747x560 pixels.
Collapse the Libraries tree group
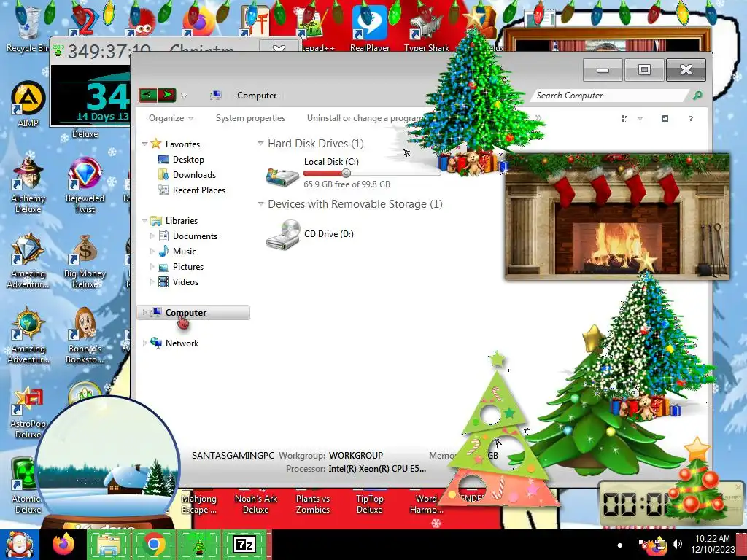click(144, 220)
